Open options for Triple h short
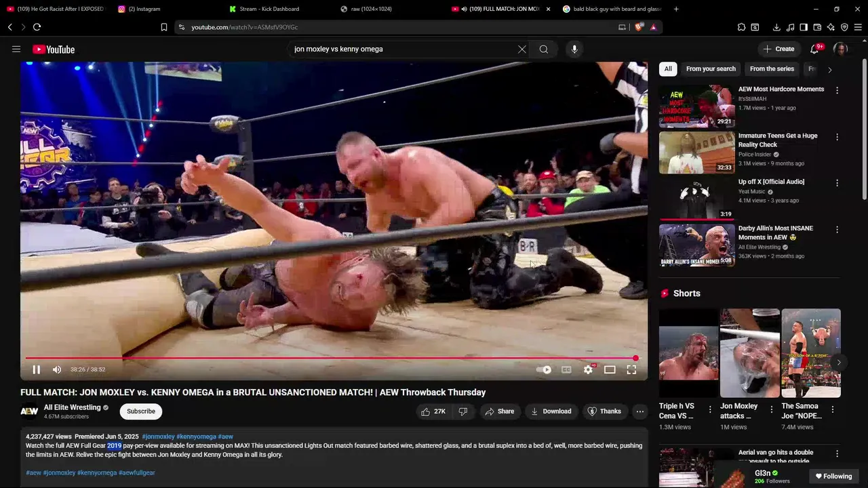This screenshot has height=488, width=868. coord(710,409)
